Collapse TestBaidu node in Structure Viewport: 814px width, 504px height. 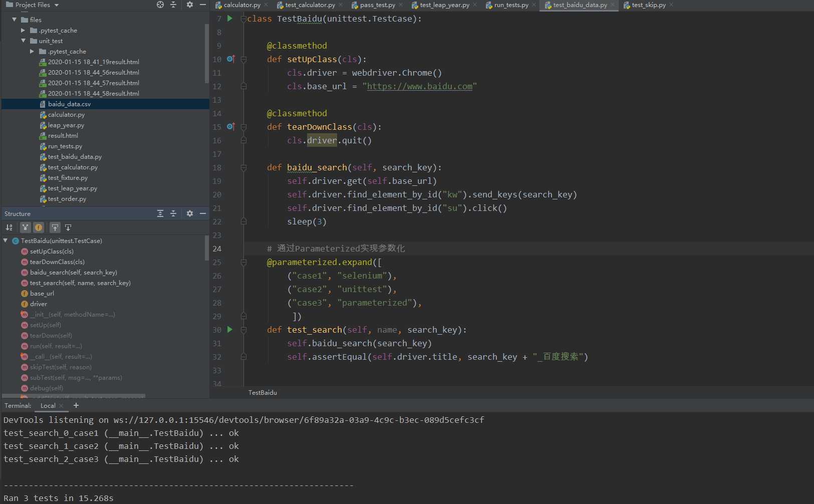(x=6, y=240)
